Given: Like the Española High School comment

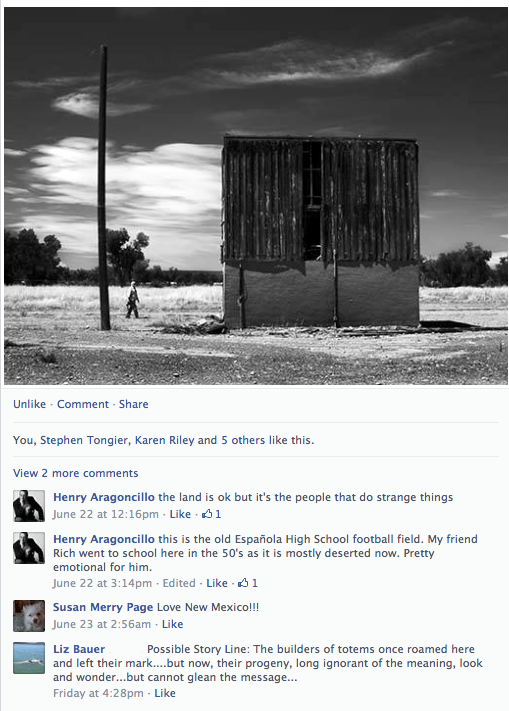Looking at the screenshot, I should [217, 583].
